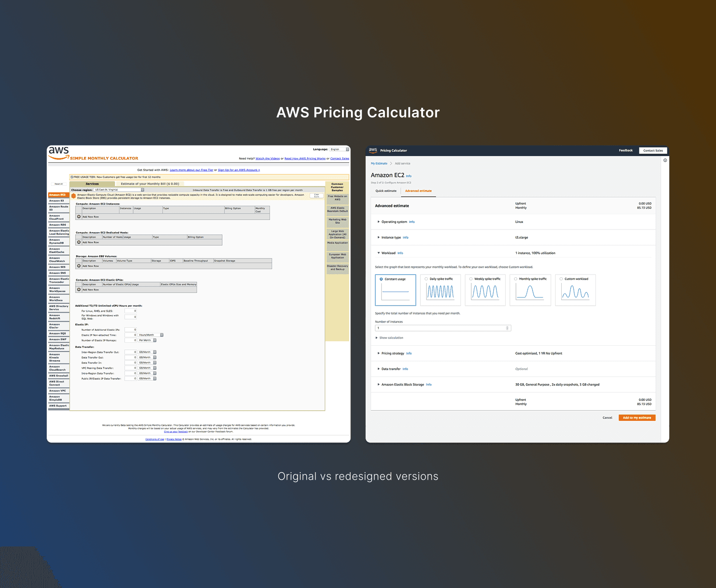Click the plus icon under EBS Volumes table
This screenshot has height=588, width=716.
coord(79,266)
